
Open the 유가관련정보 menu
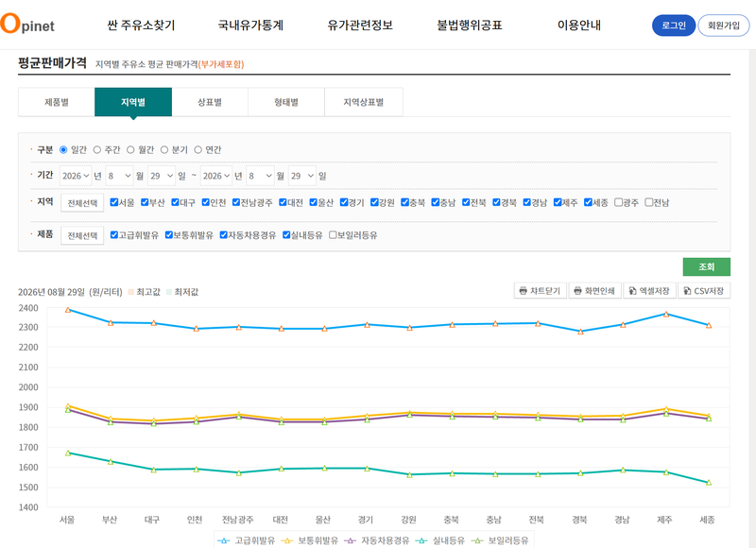pos(360,26)
